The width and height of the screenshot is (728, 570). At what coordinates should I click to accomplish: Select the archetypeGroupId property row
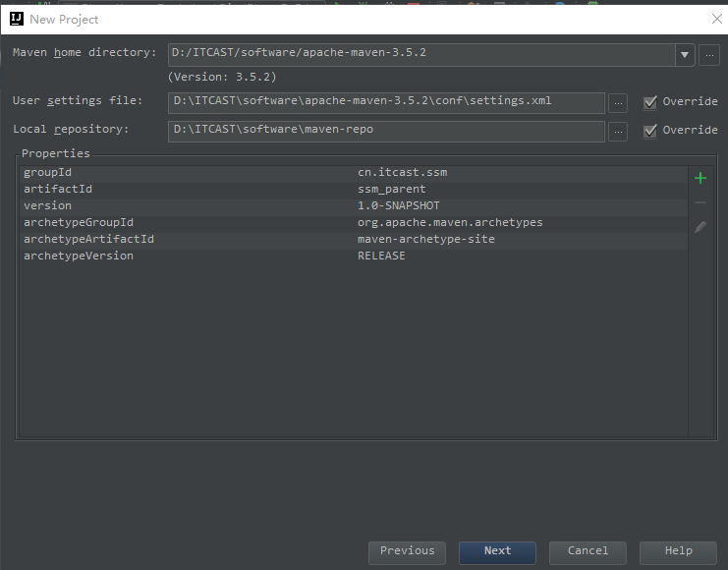pyautogui.click(x=354, y=222)
